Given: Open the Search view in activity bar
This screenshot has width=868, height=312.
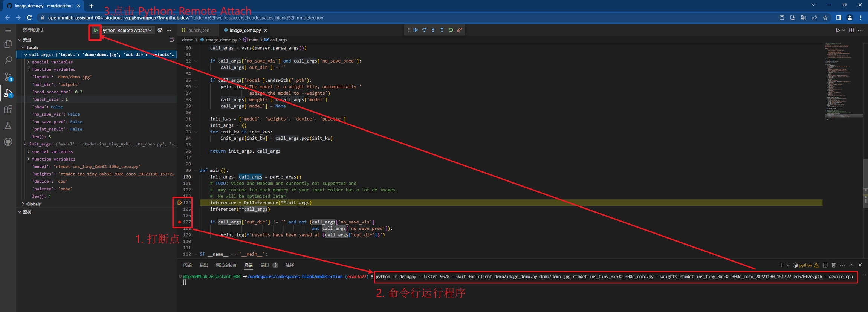Looking at the screenshot, I should (x=8, y=60).
